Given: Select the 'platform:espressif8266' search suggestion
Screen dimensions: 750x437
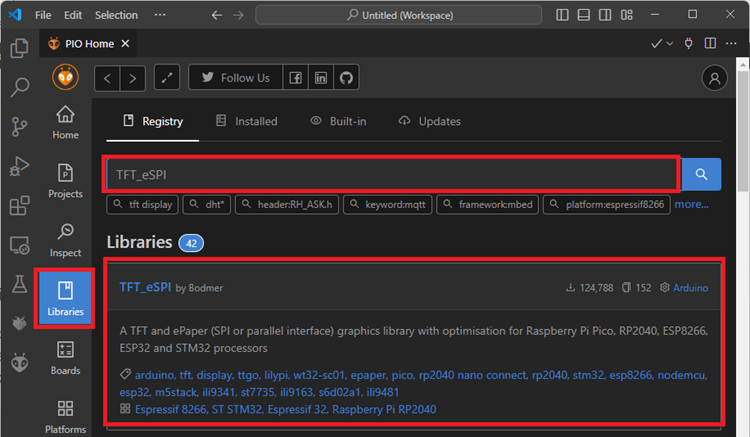Looking at the screenshot, I should 607,205.
